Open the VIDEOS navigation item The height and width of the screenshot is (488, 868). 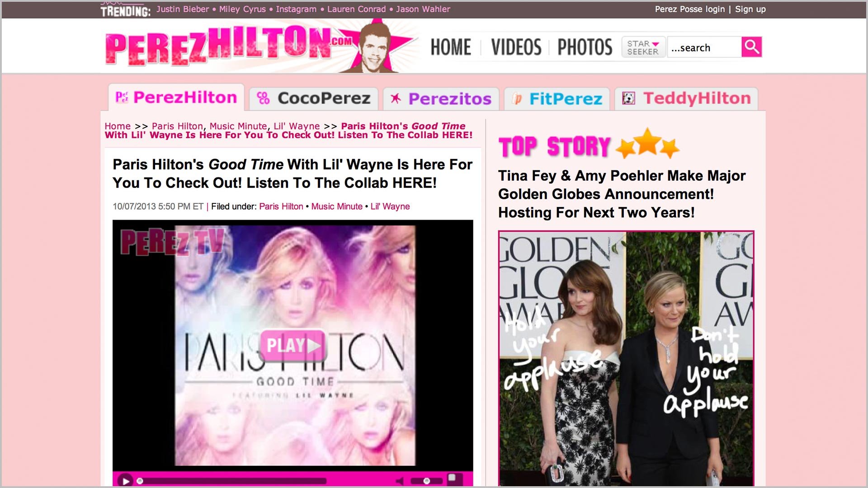point(516,47)
